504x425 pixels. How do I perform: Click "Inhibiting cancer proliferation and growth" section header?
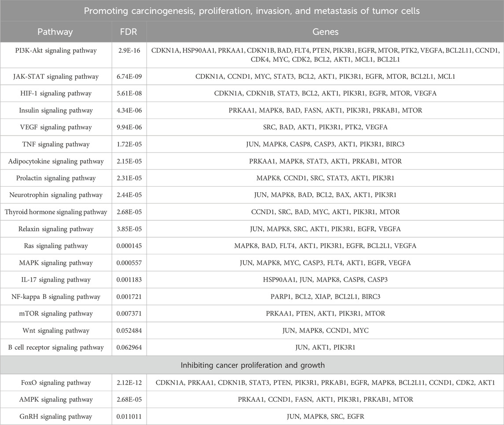[252, 365]
